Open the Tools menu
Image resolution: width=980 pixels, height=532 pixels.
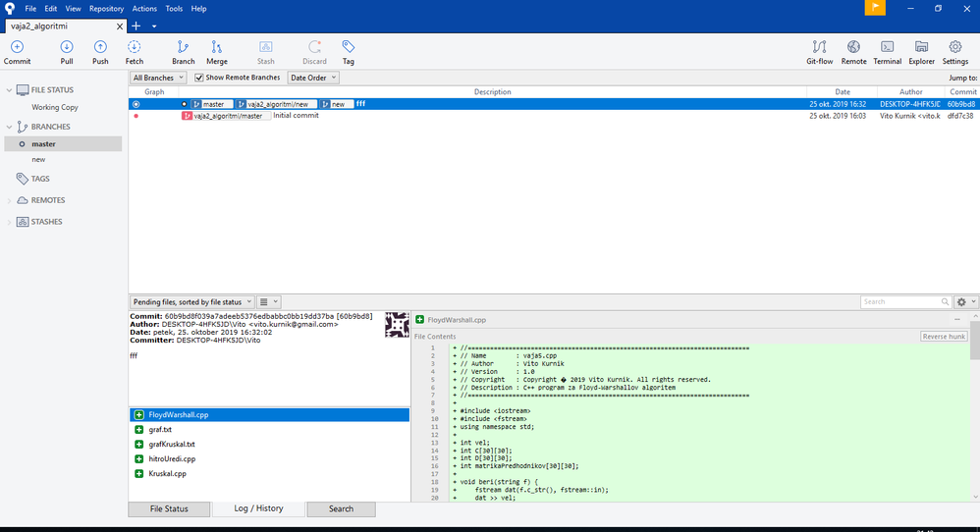click(x=174, y=9)
